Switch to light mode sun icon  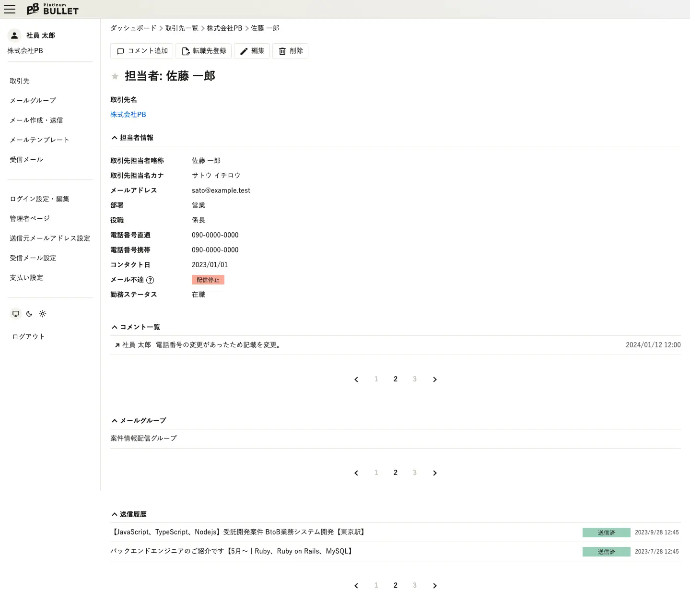tap(43, 314)
